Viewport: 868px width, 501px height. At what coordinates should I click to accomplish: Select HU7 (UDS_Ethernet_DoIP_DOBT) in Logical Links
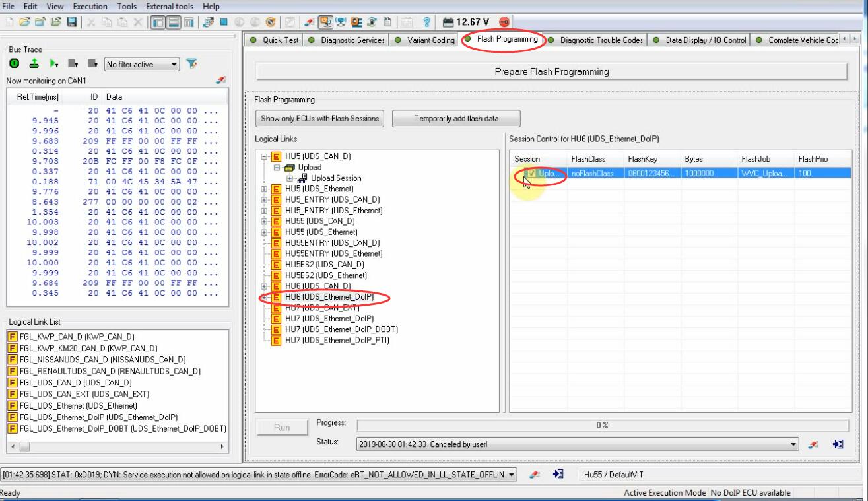point(341,329)
